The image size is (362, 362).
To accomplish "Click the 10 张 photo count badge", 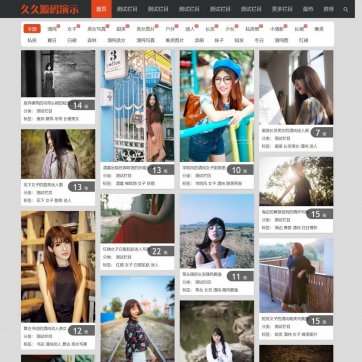I will pyautogui.click(x=240, y=170).
